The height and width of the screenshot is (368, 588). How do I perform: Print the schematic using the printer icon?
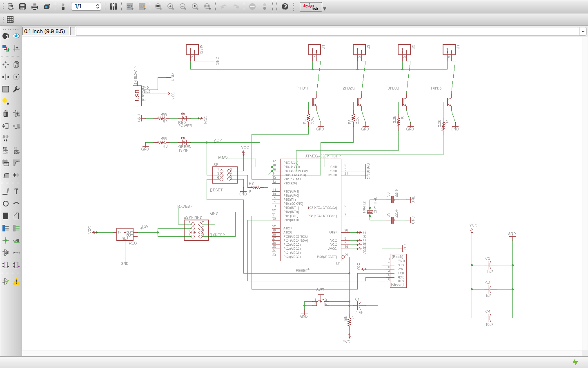pos(35,7)
